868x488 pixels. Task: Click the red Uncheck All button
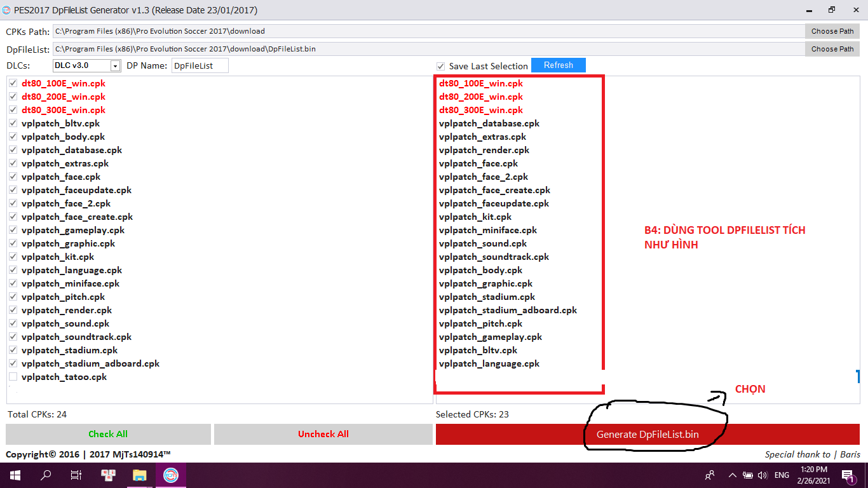[323, 434]
